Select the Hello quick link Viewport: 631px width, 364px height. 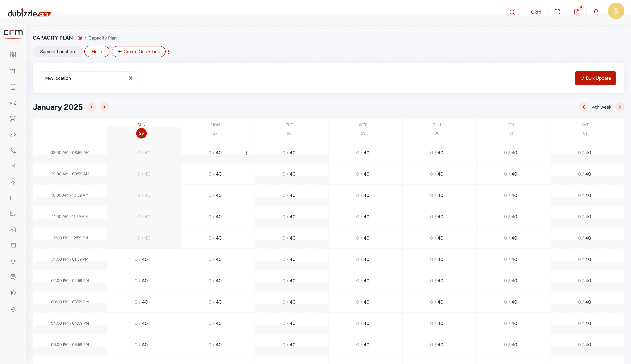pos(97,52)
